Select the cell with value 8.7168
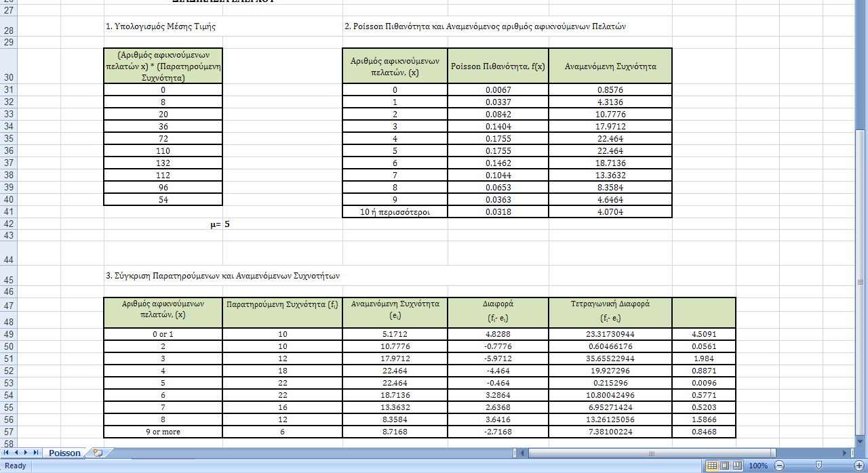 click(x=395, y=432)
